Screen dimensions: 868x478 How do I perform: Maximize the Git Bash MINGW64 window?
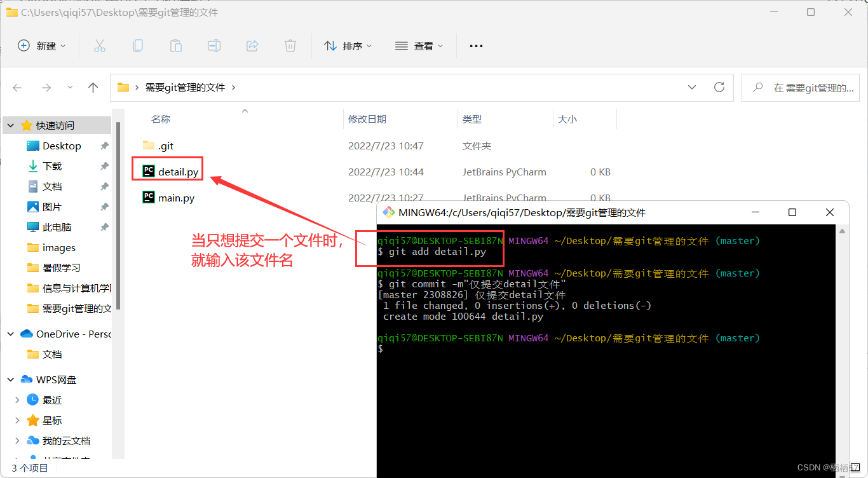pyautogui.click(x=792, y=212)
